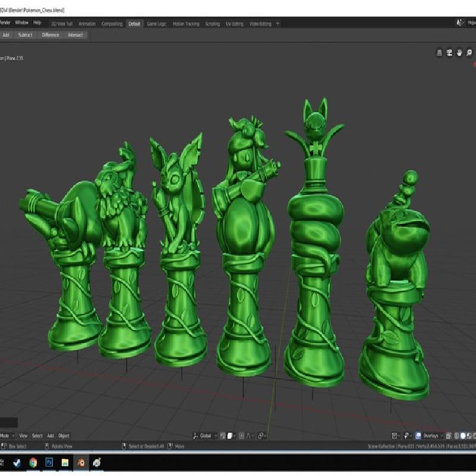Click the Blender icon in the taskbar
This screenshot has height=476, width=476.
tap(81, 463)
